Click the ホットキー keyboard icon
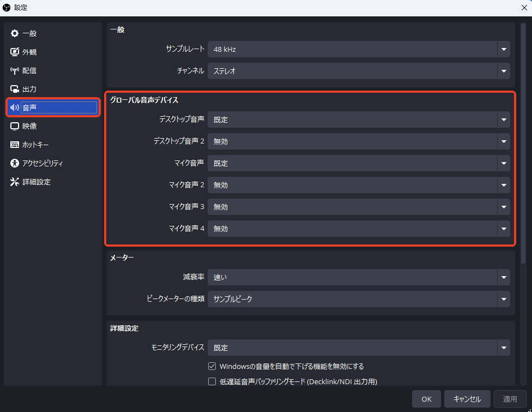This screenshot has width=532, height=412. click(x=15, y=145)
